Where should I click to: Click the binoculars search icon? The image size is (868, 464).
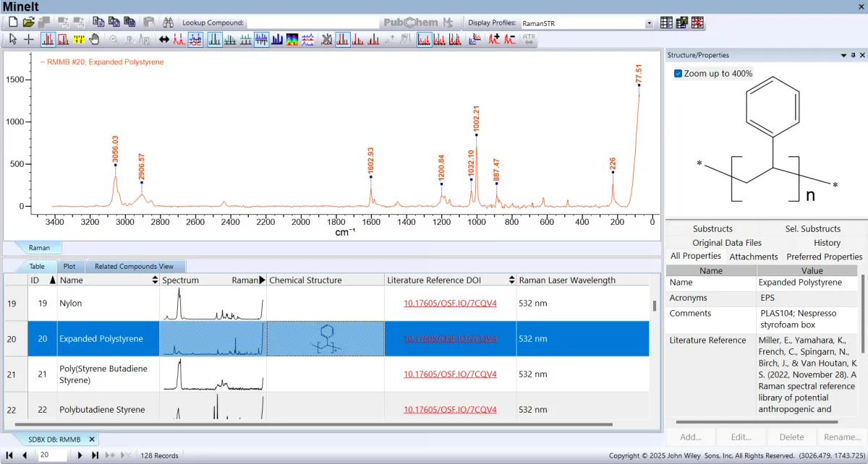pyautogui.click(x=168, y=22)
